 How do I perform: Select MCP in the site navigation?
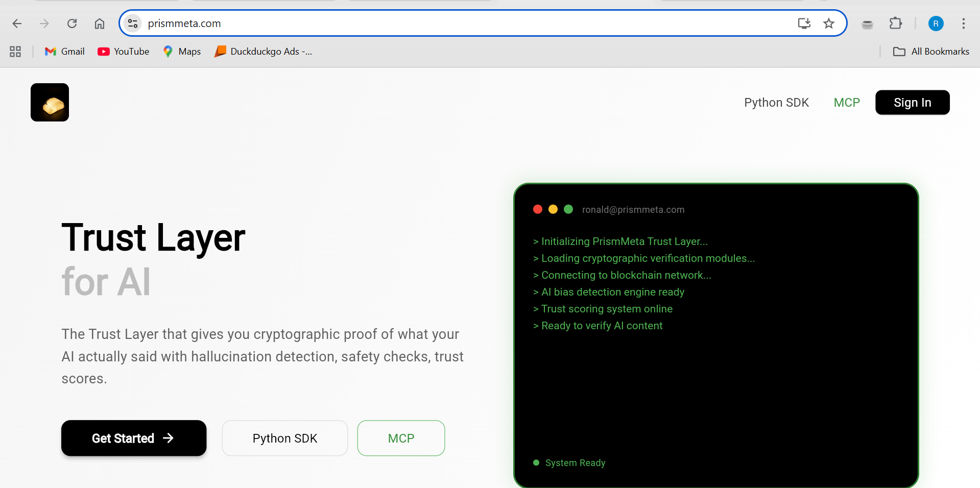pos(846,102)
